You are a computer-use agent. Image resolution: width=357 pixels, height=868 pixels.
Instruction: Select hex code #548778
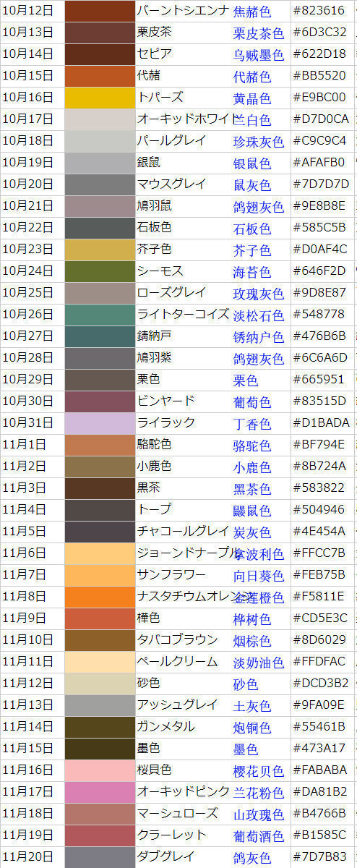coord(319,314)
